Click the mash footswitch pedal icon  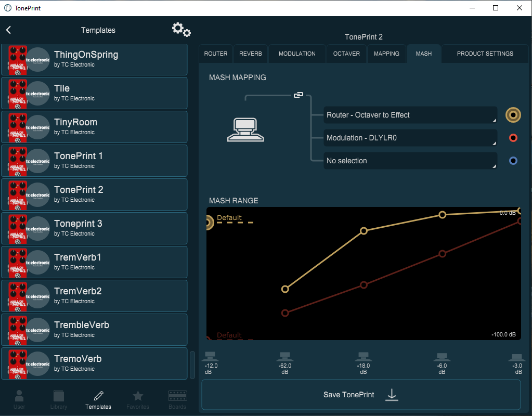pos(245,129)
